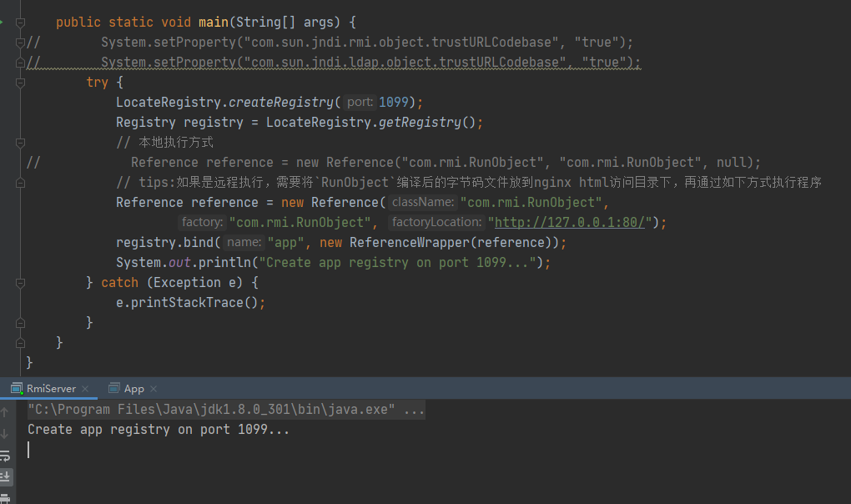Click the console output 'Create app registry on port 1099...'
851x504 pixels.
click(159, 430)
